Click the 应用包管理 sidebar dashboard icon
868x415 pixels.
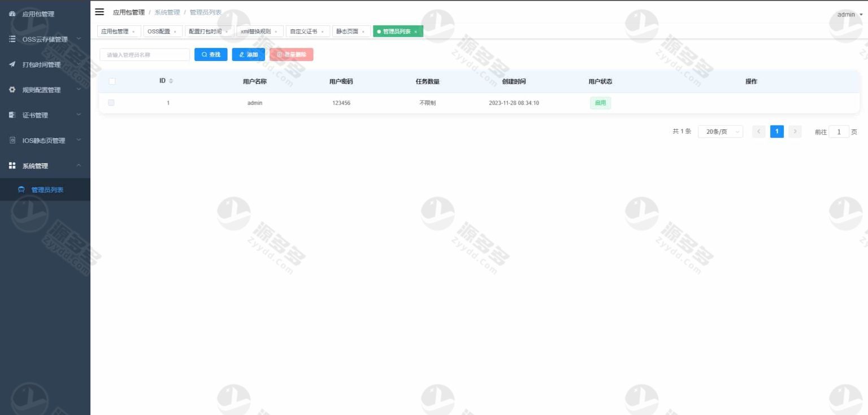[12, 14]
